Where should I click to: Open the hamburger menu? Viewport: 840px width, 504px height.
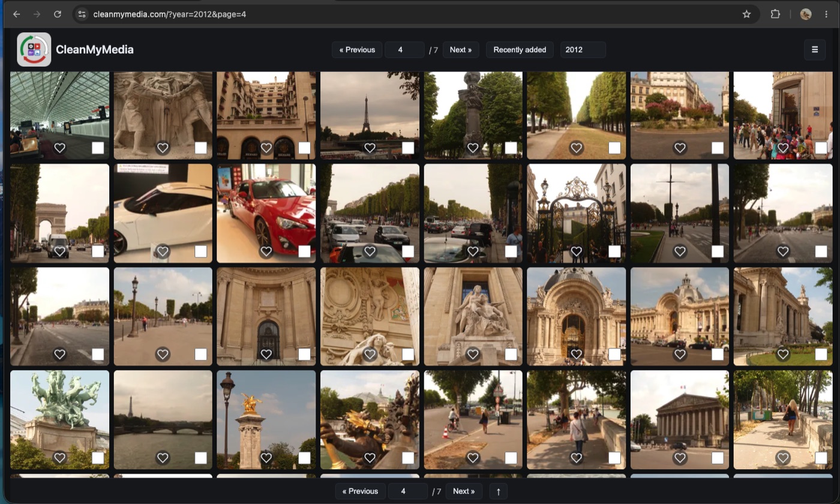click(x=815, y=50)
